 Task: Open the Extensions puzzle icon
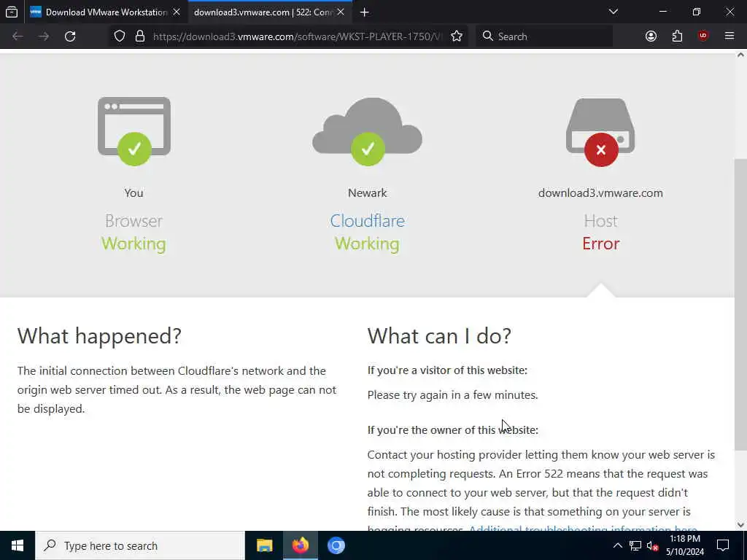[677, 36]
